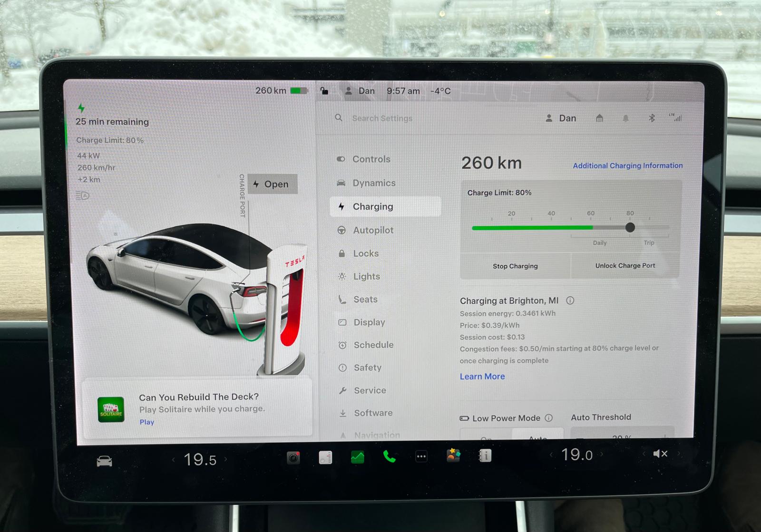Click the charge limit slider handle

(630, 228)
